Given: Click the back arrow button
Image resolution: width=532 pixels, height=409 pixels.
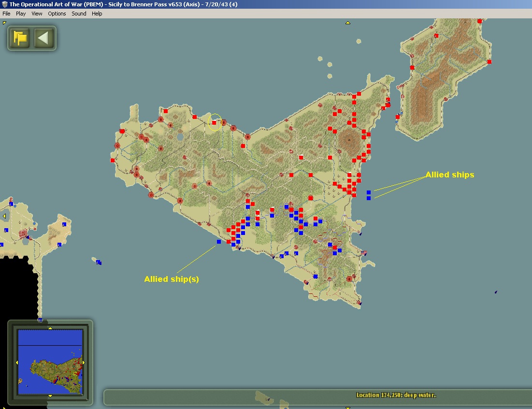Looking at the screenshot, I should click(44, 38).
